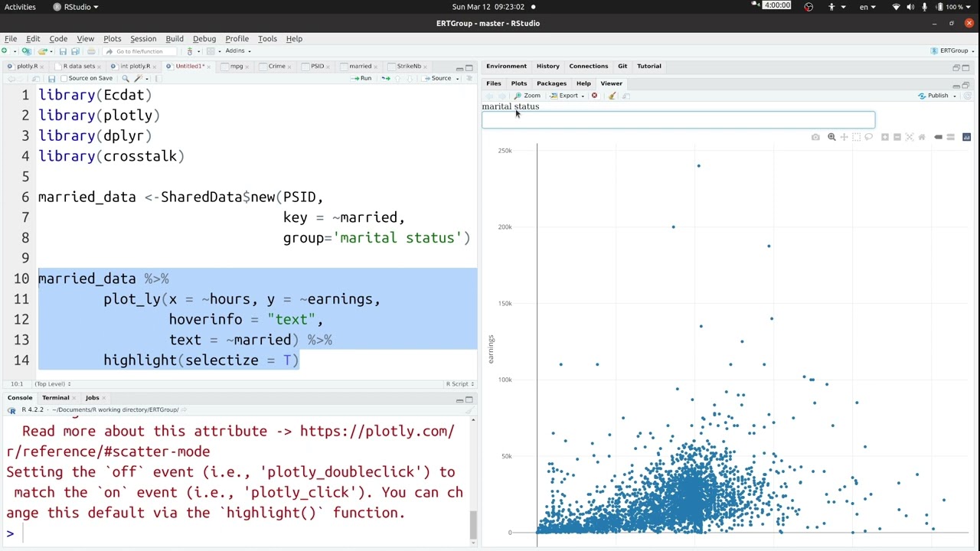Open the Top Level scope selector
This screenshot has width=980, height=551.
pos(52,384)
